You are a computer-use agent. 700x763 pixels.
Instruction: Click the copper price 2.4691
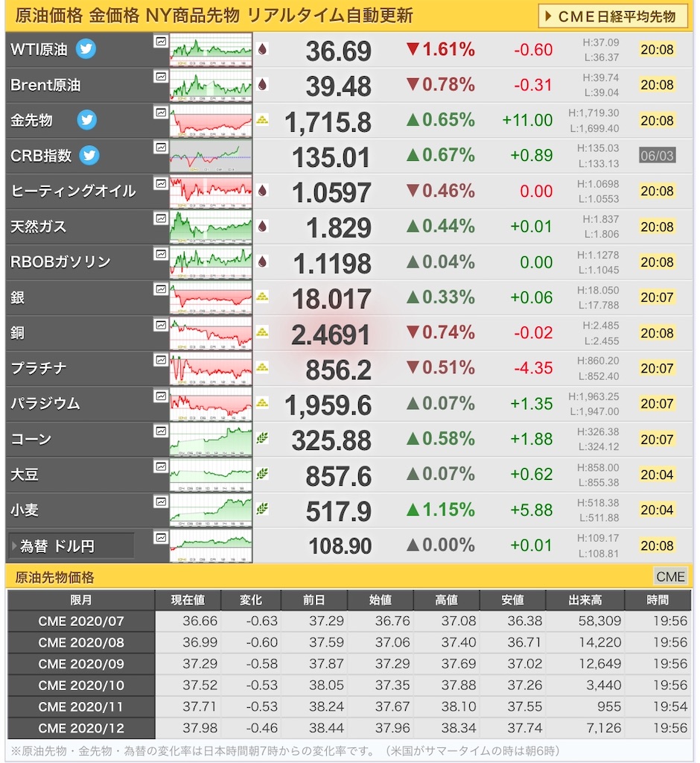331,335
